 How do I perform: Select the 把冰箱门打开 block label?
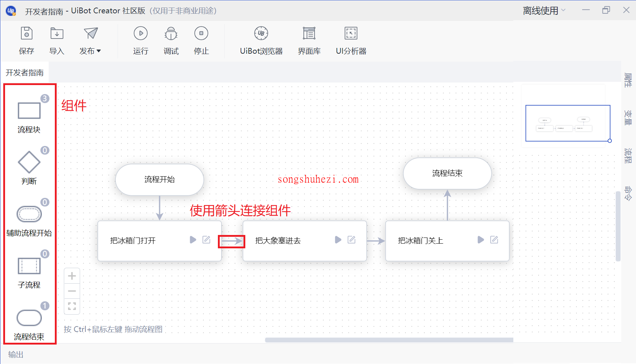point(133,241)
